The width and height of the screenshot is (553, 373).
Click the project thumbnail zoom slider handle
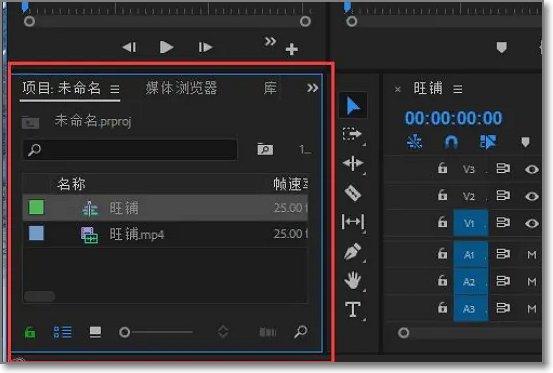tap(124, 332)
